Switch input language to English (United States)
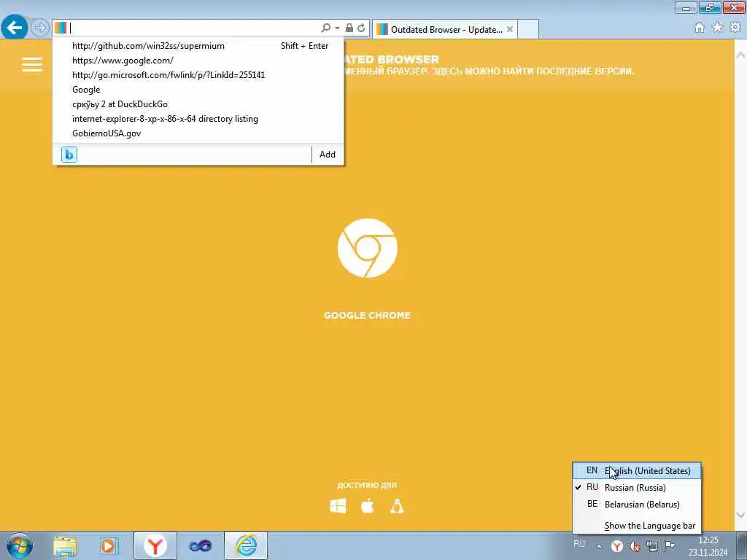 (637, 470)
